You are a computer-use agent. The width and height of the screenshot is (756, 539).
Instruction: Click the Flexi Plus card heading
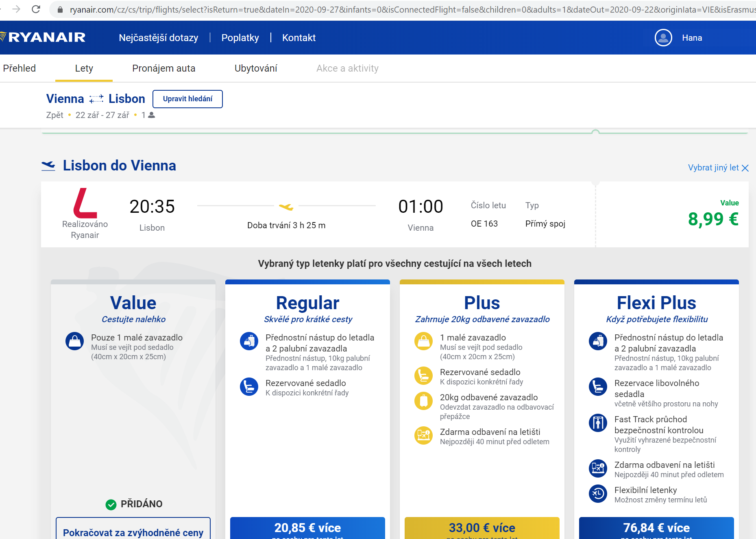[x=656, y=303]
